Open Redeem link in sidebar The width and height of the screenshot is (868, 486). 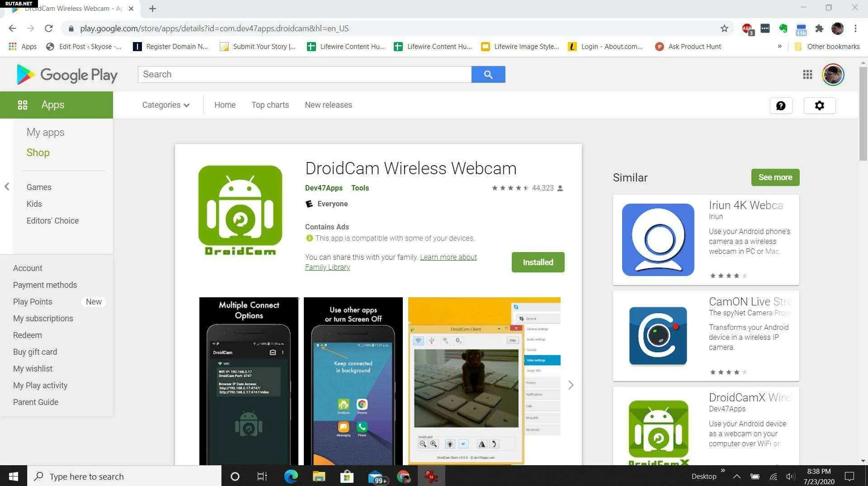[x=27, y=335]
